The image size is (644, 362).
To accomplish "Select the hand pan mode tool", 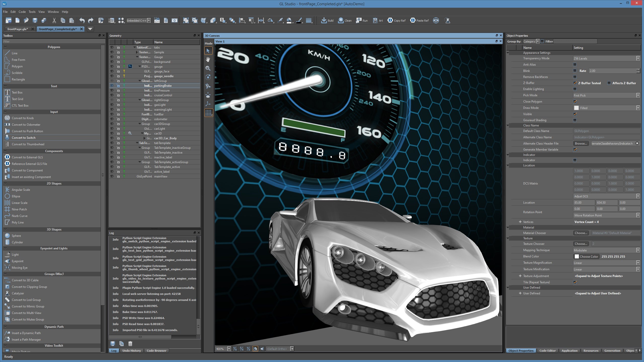I will [x=208, y=60].
